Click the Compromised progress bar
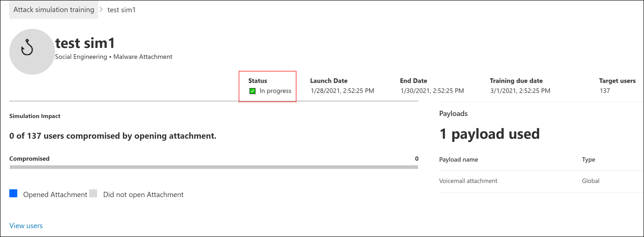644x237 pixels. tap(213, 167)
